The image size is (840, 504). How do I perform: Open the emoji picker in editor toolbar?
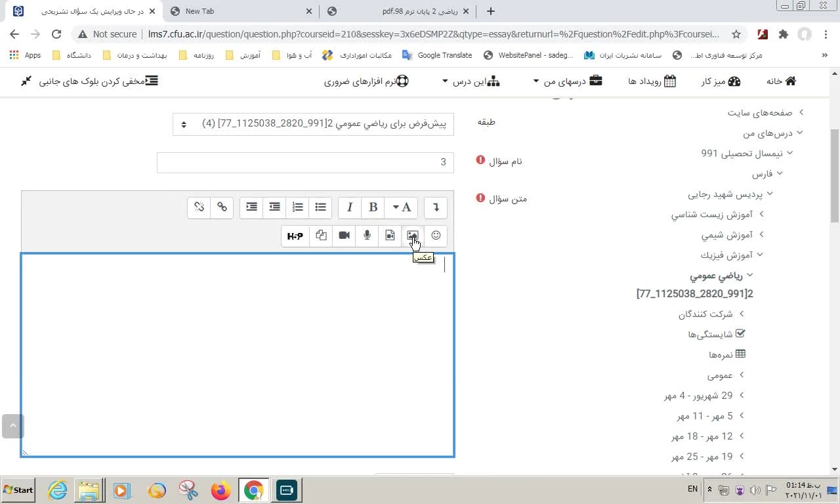coord(436,236)
